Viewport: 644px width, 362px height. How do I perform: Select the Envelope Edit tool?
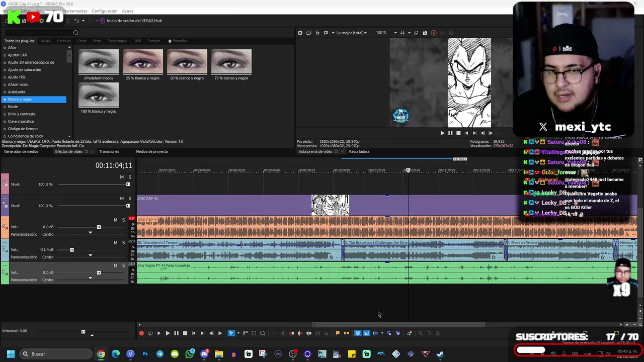(245, 333)
